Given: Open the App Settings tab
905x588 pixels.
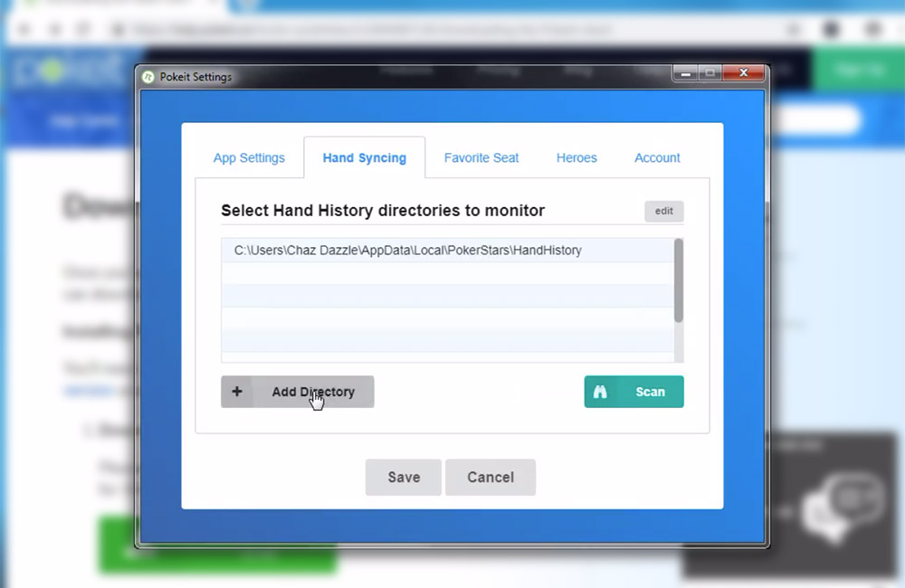Looking at the screenshot, I should point(249,157).
